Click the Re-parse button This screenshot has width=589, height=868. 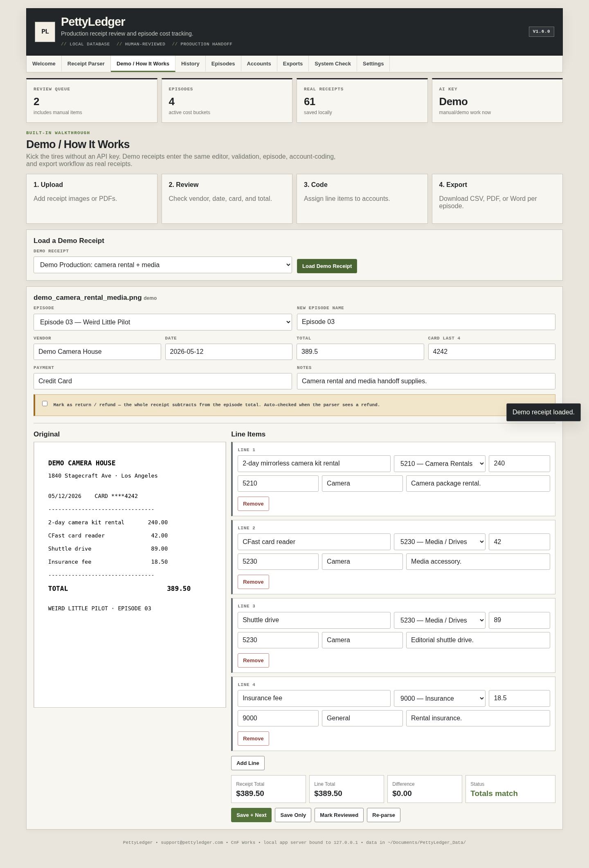pyautogui.click(x=384, y=815)
